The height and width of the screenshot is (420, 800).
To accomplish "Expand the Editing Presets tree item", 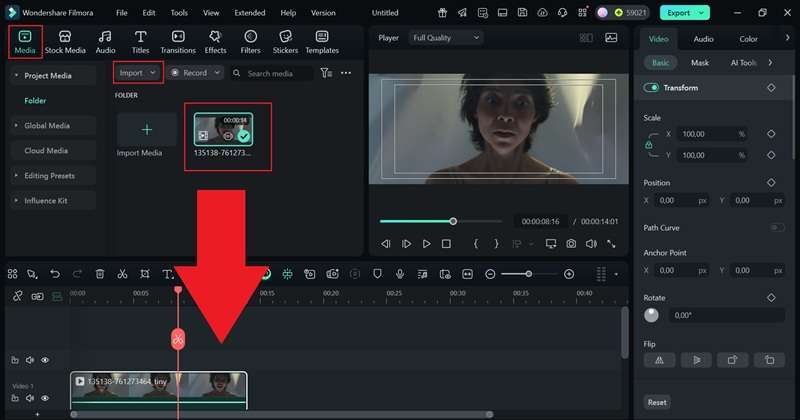I will [x=16, y=176].
